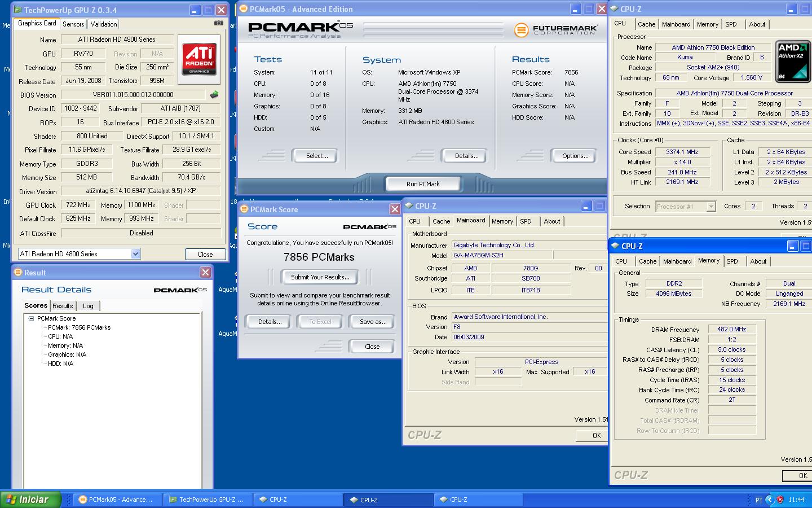Open the Cache tab in the CPU-Z processor window
The image size is (812, 508).
646,24
